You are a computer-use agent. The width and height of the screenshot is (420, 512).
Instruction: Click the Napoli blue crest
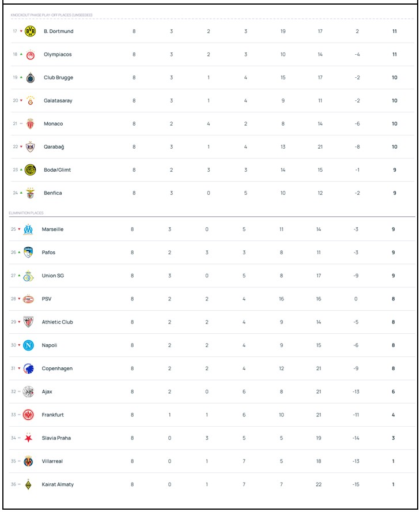(28, 345)
